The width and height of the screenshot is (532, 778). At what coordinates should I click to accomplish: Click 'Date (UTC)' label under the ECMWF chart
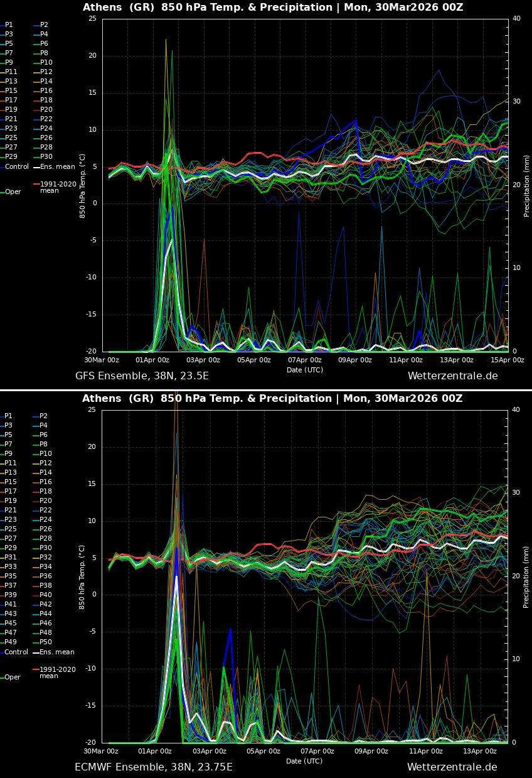tap(304, 761)
